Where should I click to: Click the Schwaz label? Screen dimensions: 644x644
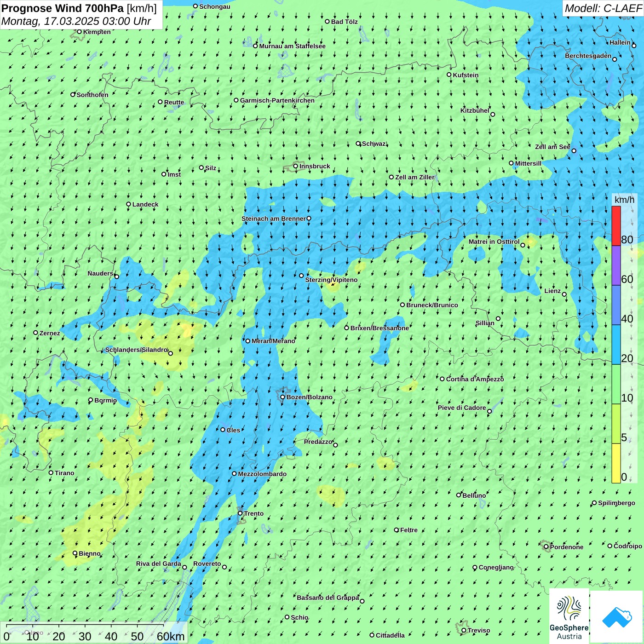(374, 144)
